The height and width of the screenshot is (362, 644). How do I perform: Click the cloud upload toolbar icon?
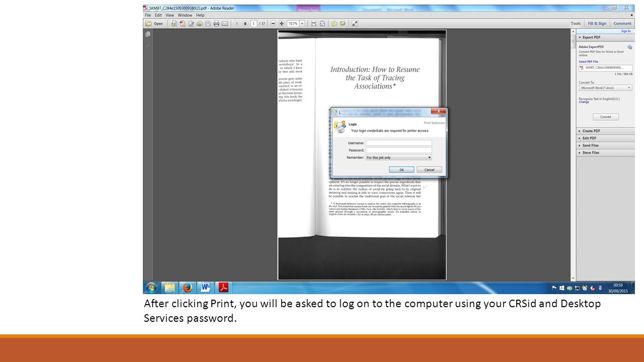coord(199,24)
